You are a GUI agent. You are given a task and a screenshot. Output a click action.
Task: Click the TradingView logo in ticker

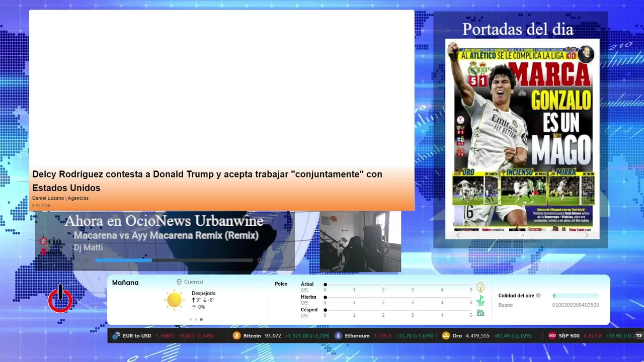[x=639, y=336]
